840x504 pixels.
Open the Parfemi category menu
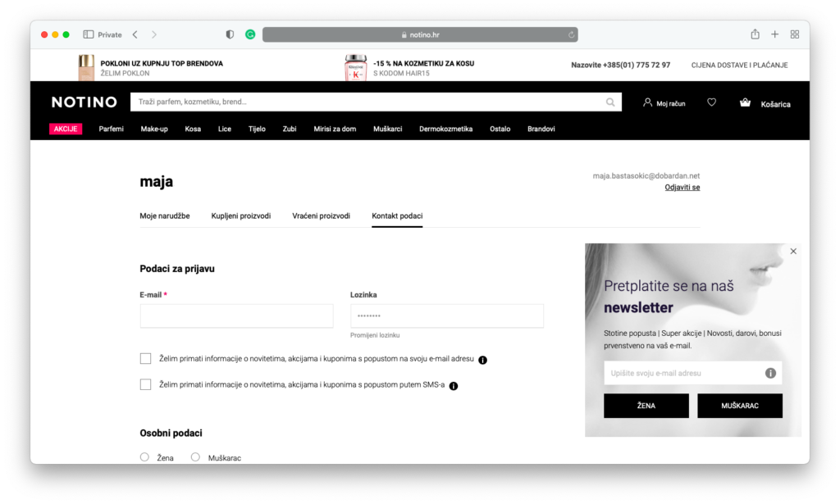click(x=111, y=129)
